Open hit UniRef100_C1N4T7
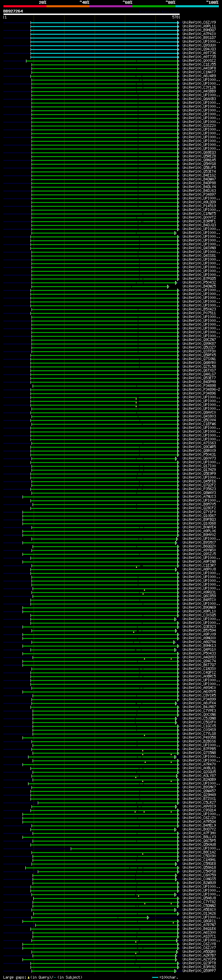This screenshot has height=980, width=222. pyautogui.click(x=199, y=72)
